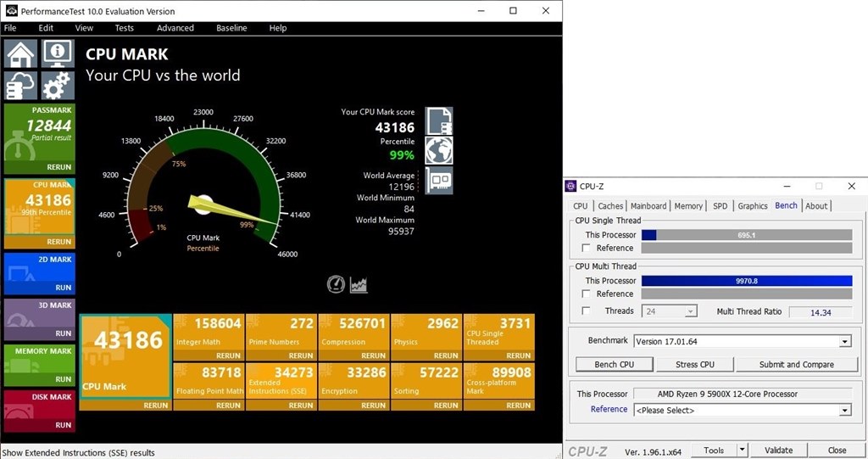Switch to the CPU tab in CPU-Z
The width and height of the screenshot is (868, 459).
click(580, 205)
